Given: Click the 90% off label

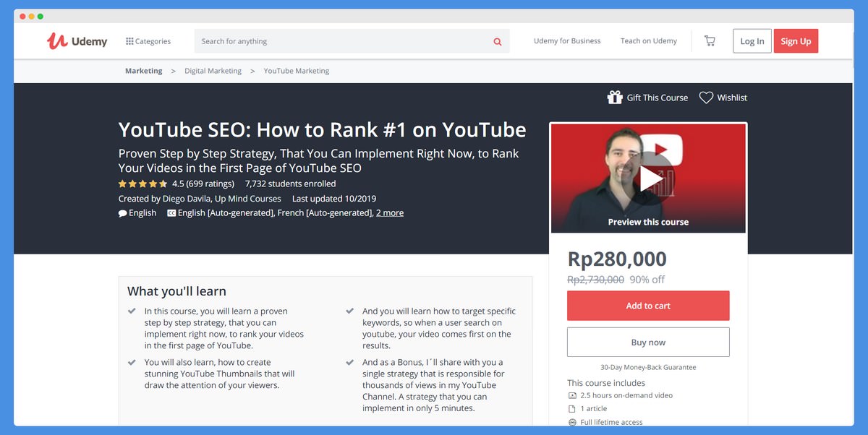Looking at the screenshot, I should 647,280.
